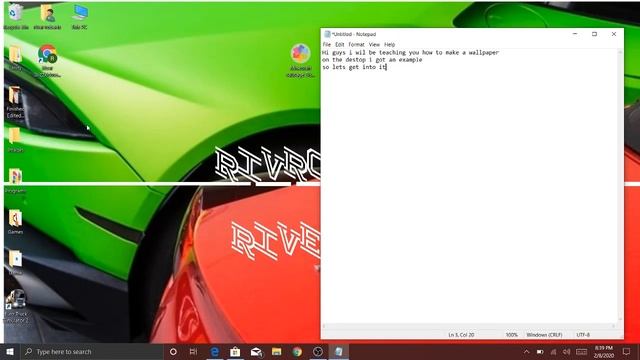Image resolution: width=640 pixels, height=360 pixels.
Task: Open the Mail app from the taskbar
Action: [256, 351]
